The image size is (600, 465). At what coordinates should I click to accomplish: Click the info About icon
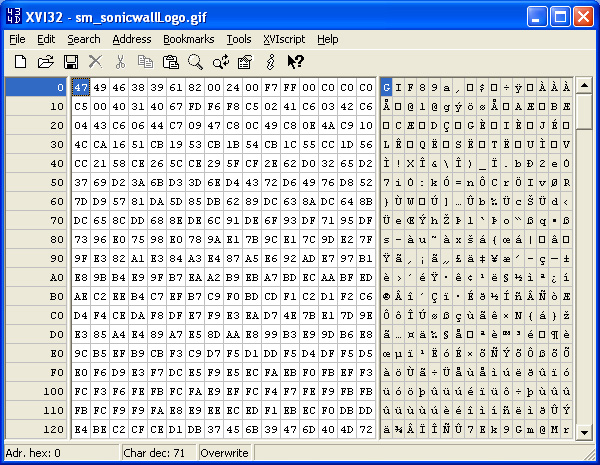tap(270, 62)
